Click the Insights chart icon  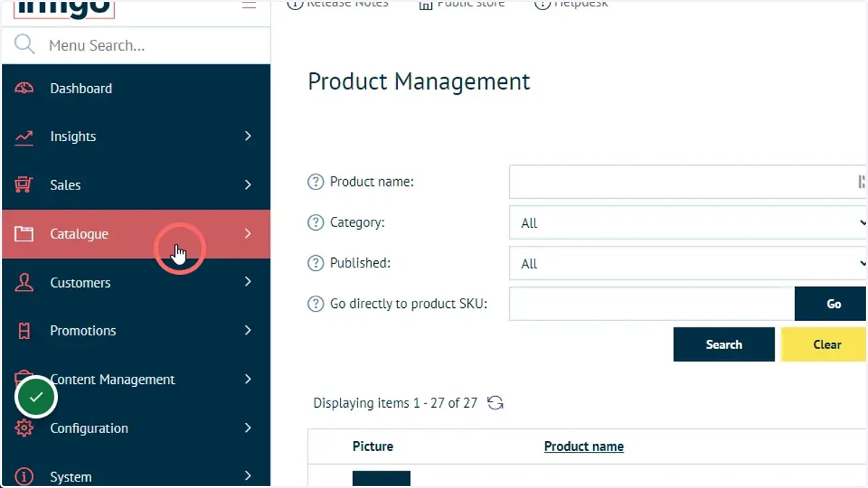[24, 137]
